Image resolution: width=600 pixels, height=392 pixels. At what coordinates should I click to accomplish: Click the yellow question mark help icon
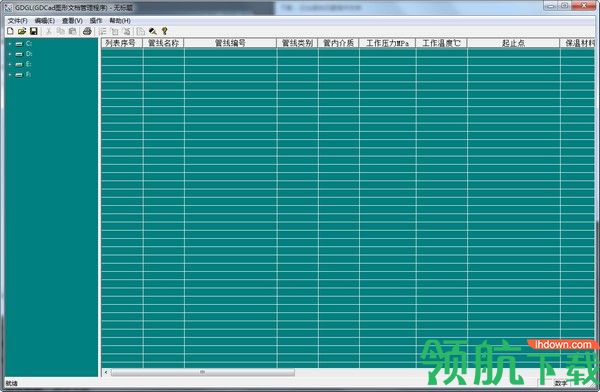[x=165, y=31]
